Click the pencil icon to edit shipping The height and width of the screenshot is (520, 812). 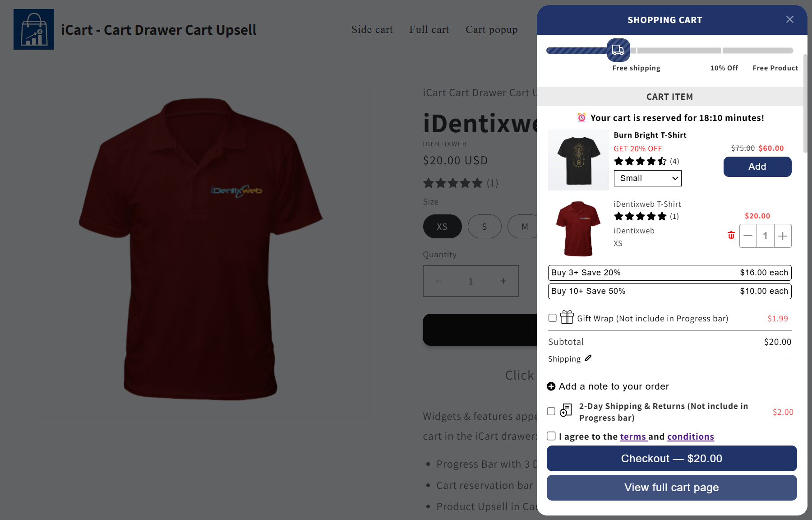click(588, 358)
